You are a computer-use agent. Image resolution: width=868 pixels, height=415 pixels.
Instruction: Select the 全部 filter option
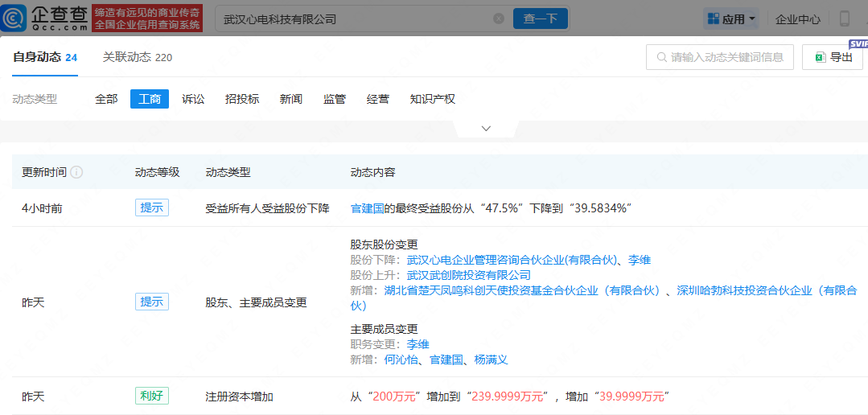pos(106,99)
